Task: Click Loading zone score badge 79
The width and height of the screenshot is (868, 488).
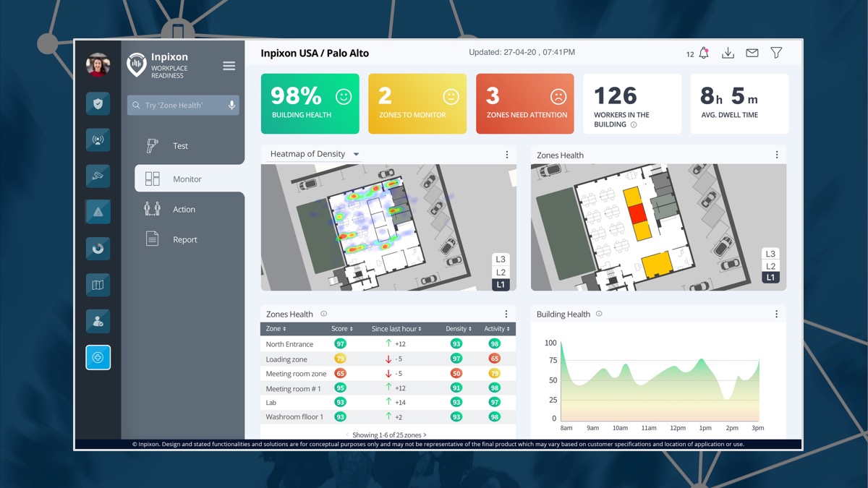Action: (340, 359)
